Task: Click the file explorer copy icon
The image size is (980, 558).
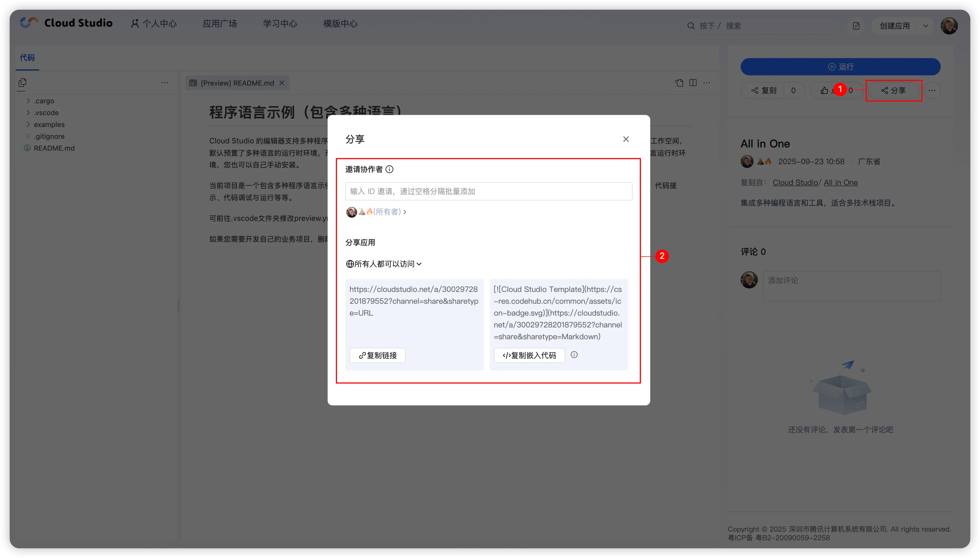Action: (23, 82)
